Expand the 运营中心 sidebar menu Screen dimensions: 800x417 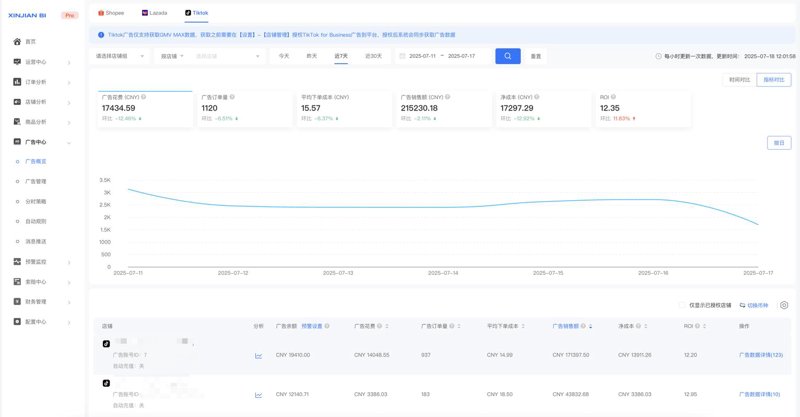pyautogui.click(x=69, y=62)
